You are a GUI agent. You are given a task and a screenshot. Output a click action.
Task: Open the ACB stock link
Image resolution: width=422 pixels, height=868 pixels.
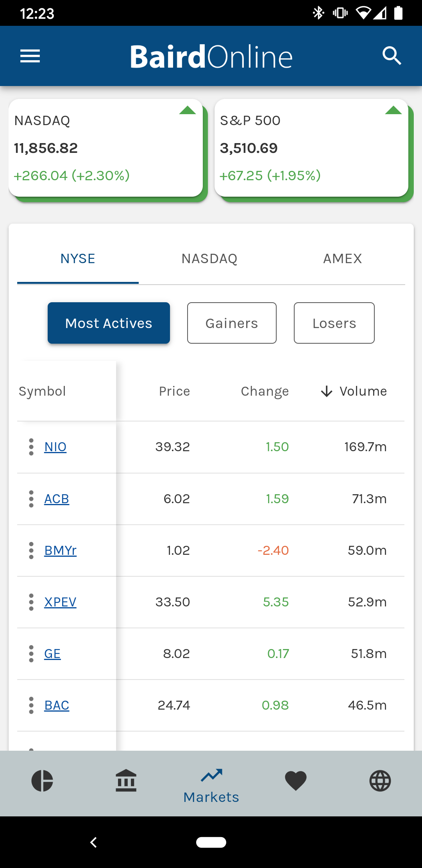click(x=57, y=499)
